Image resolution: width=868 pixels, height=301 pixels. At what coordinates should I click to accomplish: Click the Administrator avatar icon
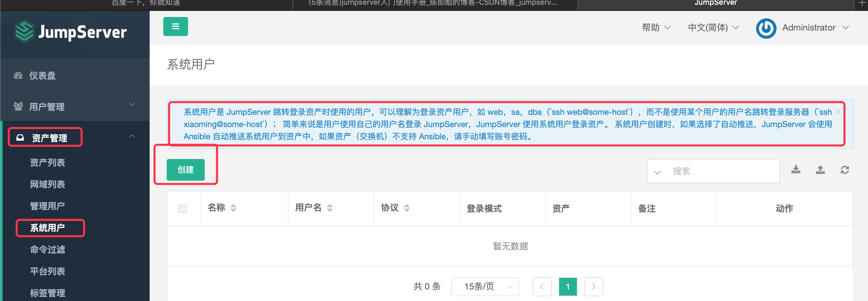click(766, 28)
